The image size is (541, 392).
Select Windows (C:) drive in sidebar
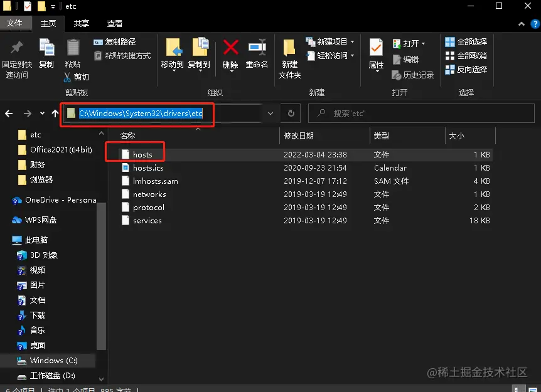click(47, 361)
